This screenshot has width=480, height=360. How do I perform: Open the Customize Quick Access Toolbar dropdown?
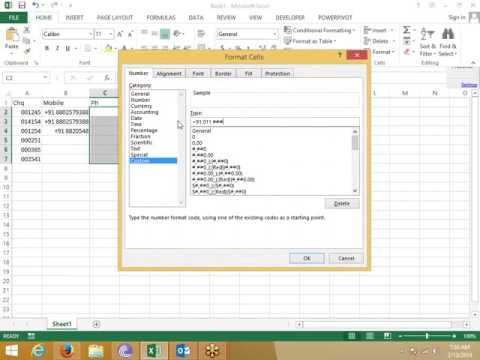click(70, 5)
